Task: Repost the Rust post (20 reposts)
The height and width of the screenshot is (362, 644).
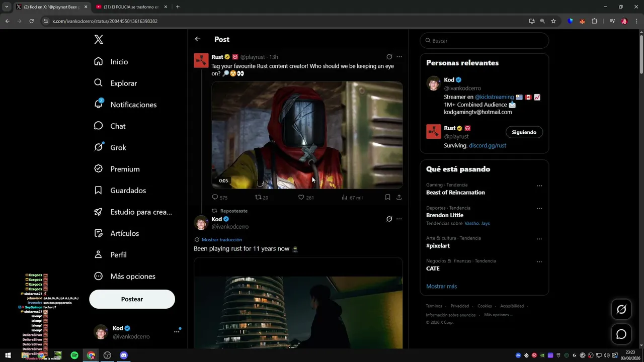Action: click(262, 198)
